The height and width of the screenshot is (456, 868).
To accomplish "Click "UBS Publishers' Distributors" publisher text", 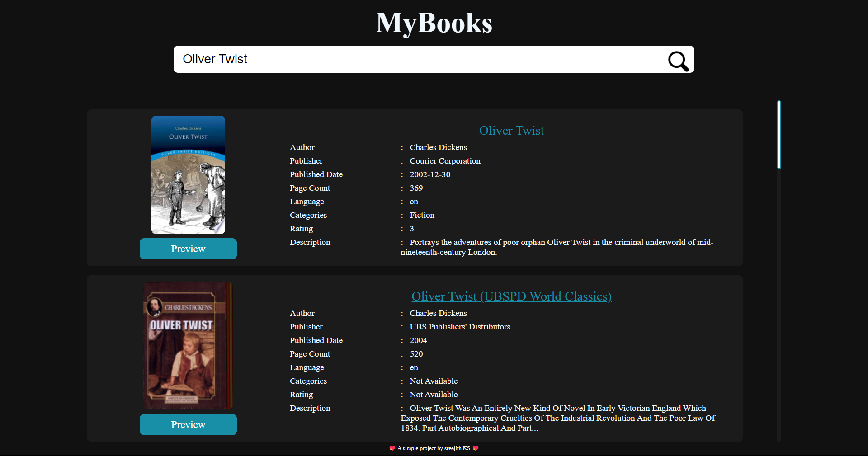I will 460,327.
